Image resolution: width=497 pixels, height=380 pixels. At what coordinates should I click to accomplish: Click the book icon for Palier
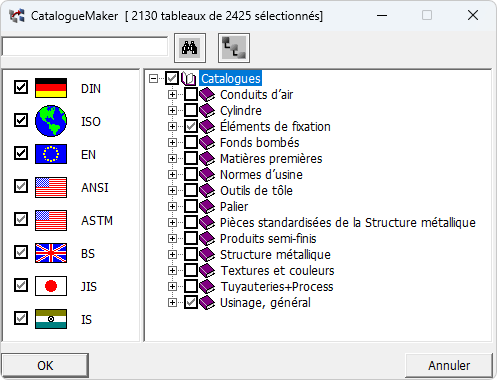pos(207,207)
